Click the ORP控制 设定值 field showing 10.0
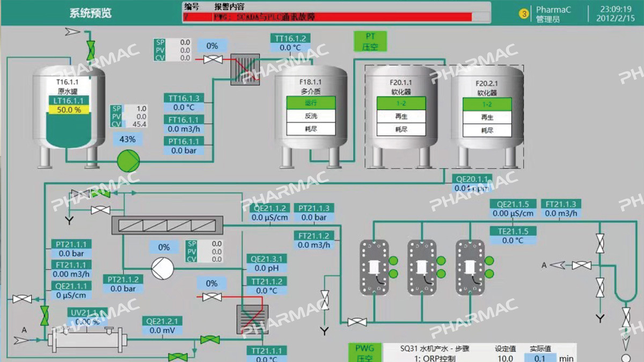The width and height of the screenshot is (644, 362). pos(504,358)
